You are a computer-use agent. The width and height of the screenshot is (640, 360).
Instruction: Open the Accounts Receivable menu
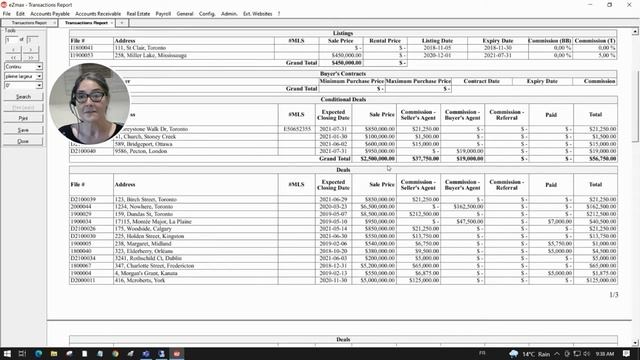(x=98, y=13)
